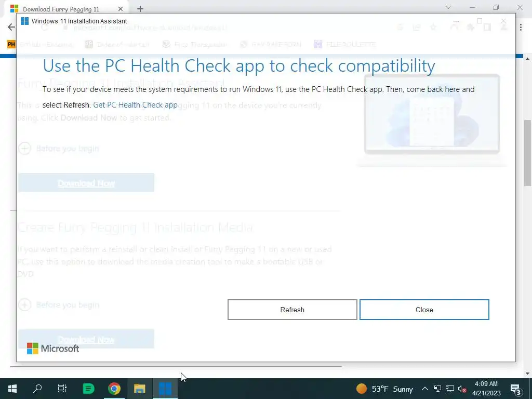Close the Download Furry Pegging 11 tab
Image resolution: width=532 pixels, height=399 pixels.
[121, 9]
